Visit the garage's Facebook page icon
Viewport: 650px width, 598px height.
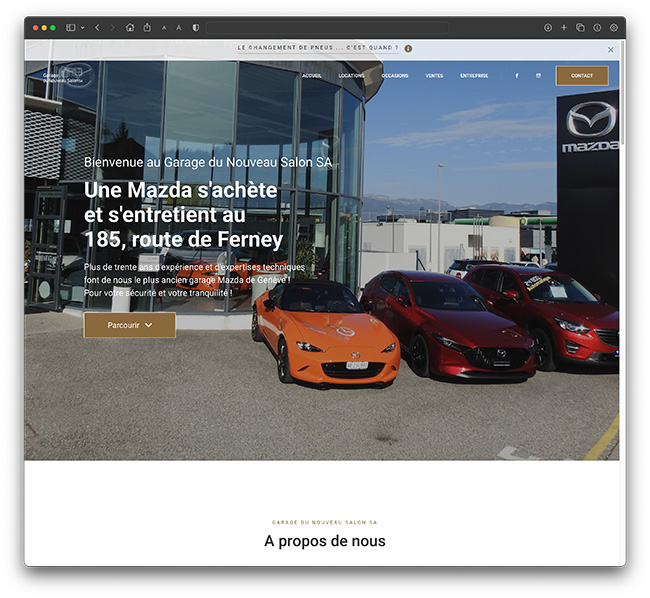pos(517,76)
